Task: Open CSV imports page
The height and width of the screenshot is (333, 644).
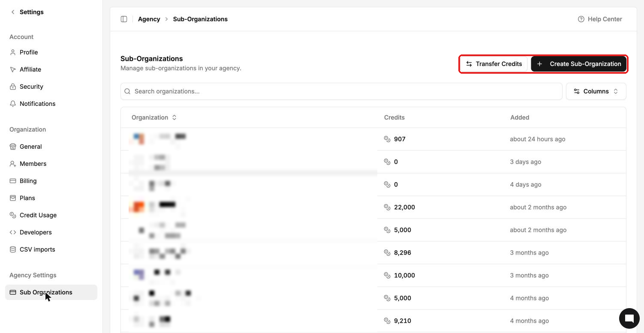Action: pyautogui.click(x=51, y=249)
